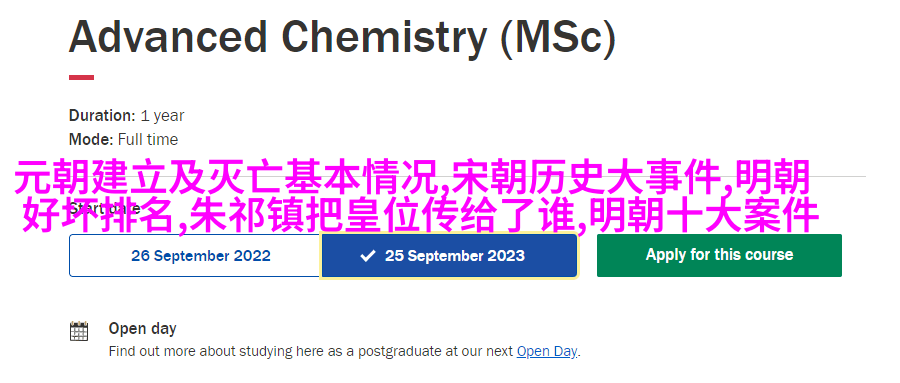
Task: Select the 26 September 2022 start date
Action: coord(195,256)
